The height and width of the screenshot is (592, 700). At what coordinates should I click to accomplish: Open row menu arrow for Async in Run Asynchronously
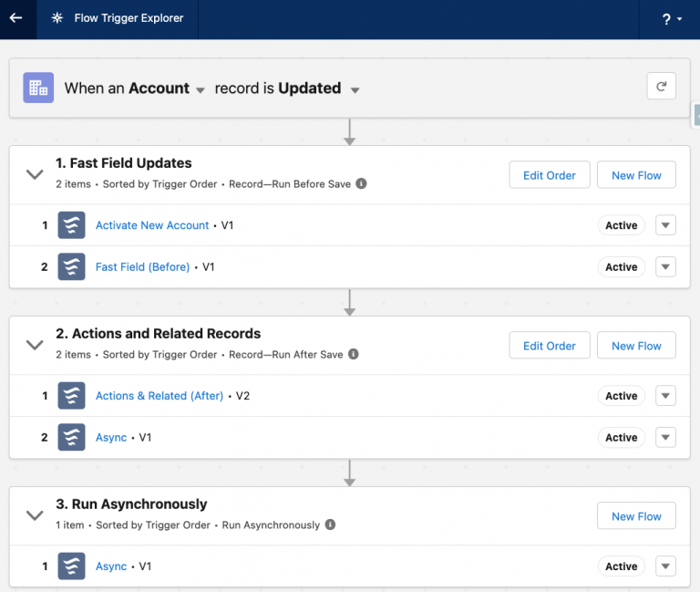(665, 566)
